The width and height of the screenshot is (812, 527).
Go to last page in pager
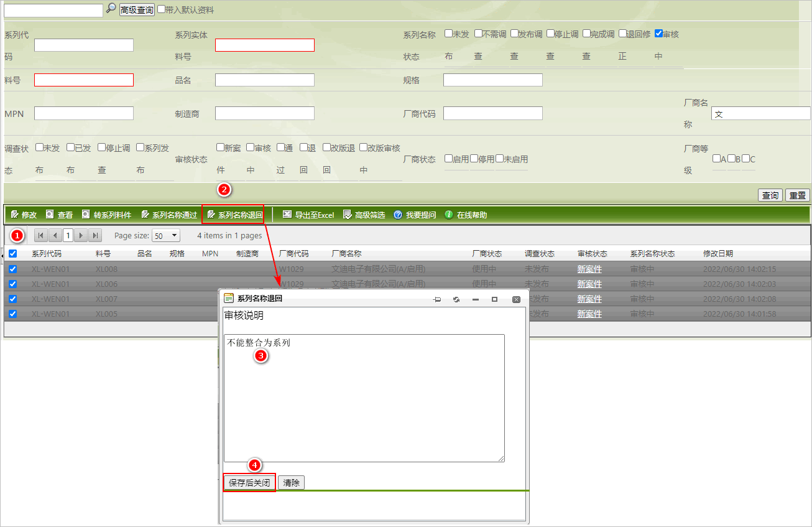[95, 235]
